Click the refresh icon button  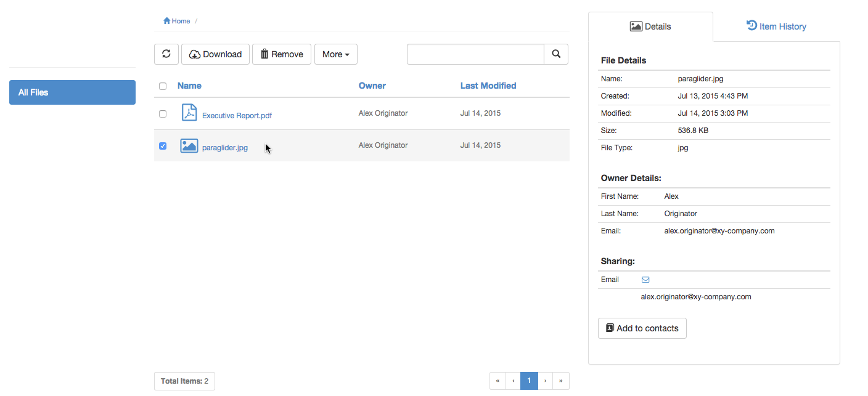166,54
